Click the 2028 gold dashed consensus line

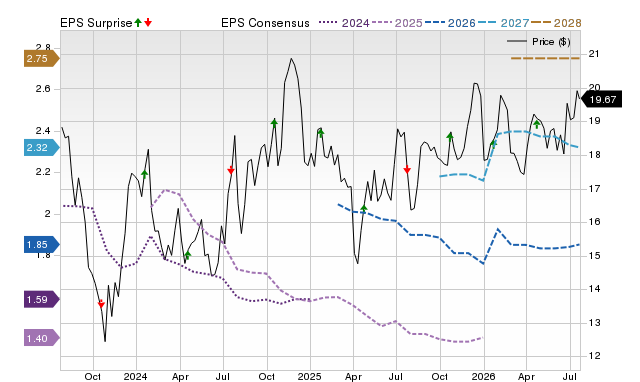pyautogui.click(x=545, y=58)
